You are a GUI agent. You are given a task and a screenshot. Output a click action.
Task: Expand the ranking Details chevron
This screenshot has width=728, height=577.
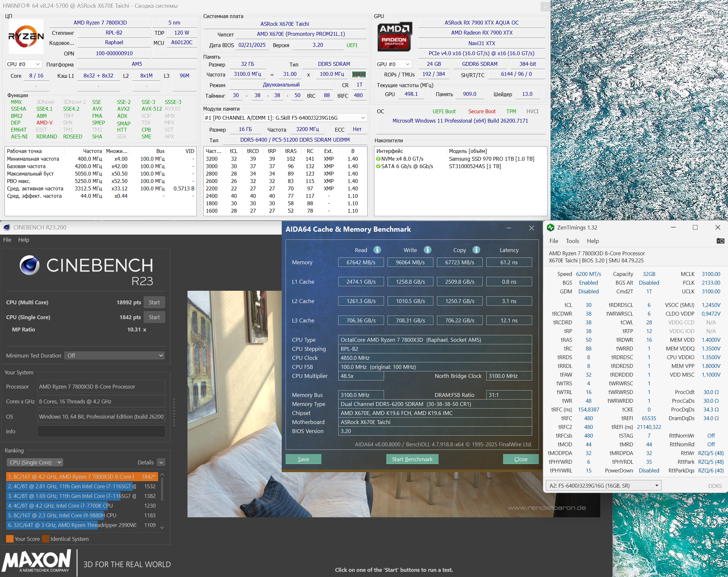click(x=161, y=462)
